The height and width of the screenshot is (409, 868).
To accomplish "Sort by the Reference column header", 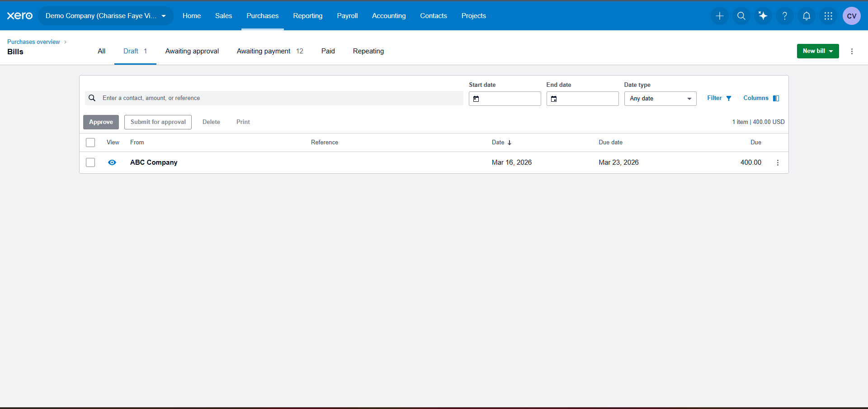I will [x=325, y=143].
